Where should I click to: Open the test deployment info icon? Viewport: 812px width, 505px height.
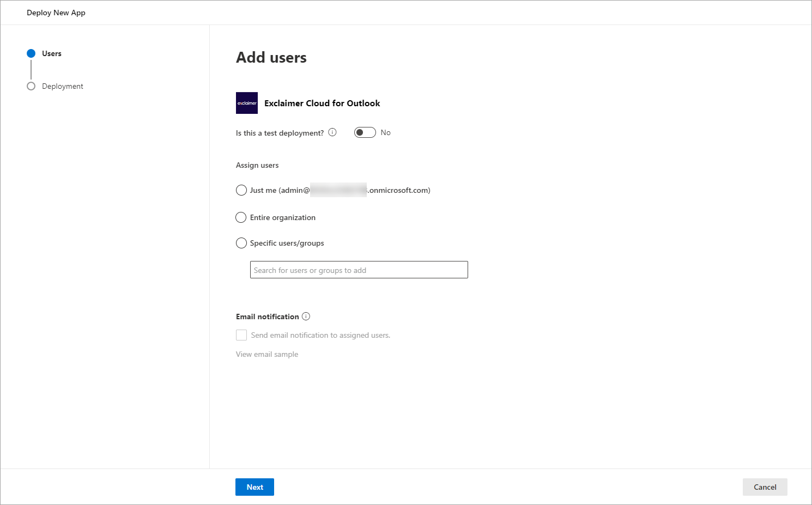(332, 132)
